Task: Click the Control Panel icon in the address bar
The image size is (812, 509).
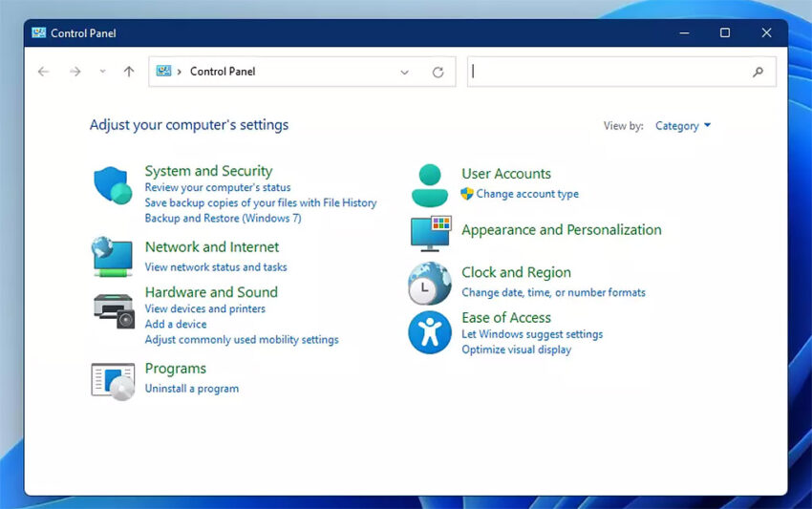Action: (163, 71)
